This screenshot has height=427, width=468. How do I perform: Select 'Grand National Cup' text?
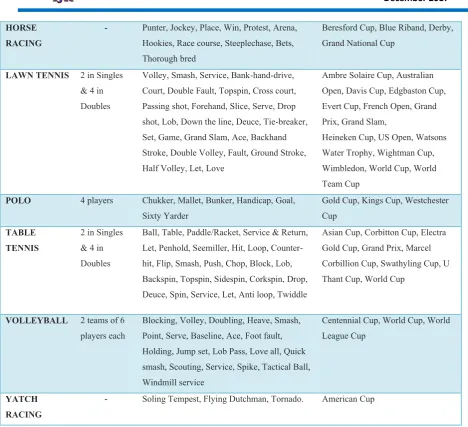358,43
